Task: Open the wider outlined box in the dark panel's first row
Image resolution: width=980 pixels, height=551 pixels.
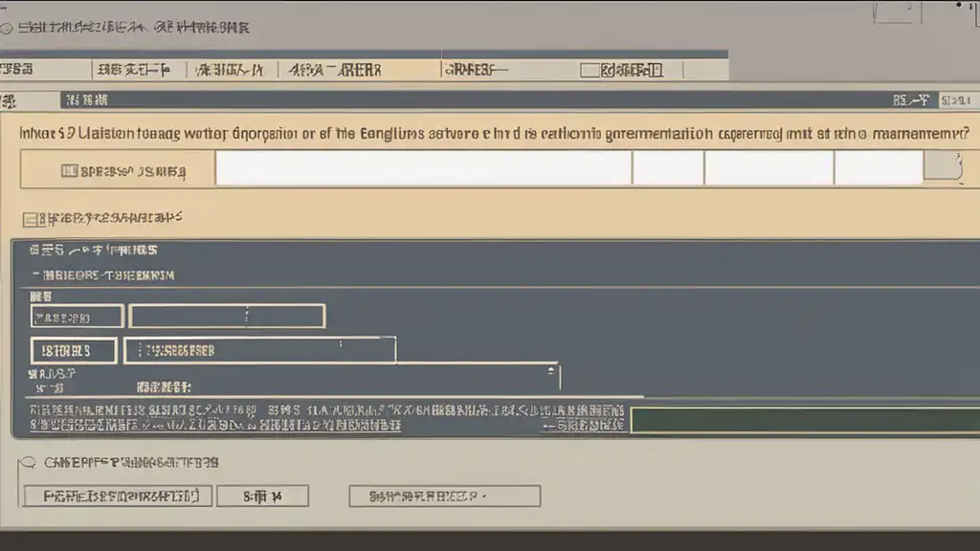Action: pos(227,317)
